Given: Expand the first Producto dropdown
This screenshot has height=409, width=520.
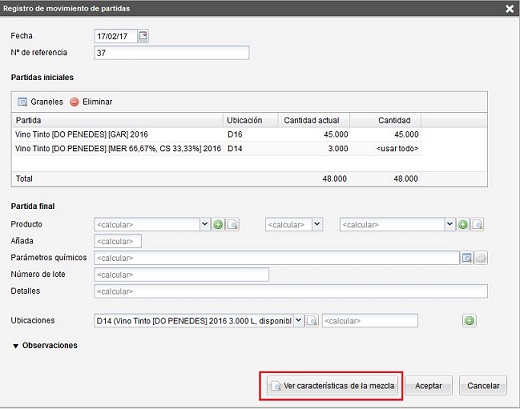Looking at the screenshot, I should coord(205,224).
